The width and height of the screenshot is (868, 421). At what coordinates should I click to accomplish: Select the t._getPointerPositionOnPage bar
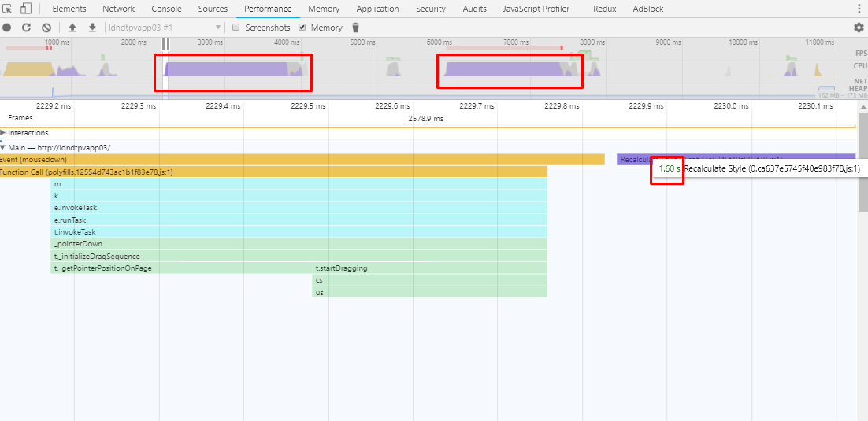(181, 268)
